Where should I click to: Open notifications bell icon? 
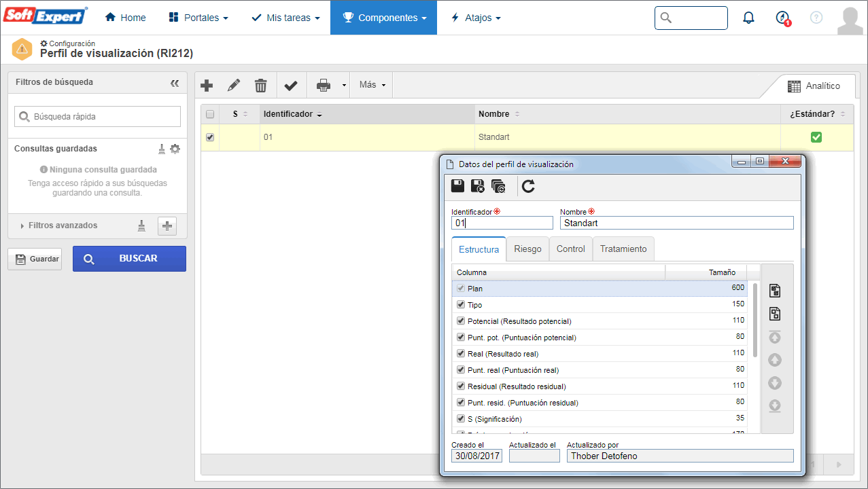point(748,18)
